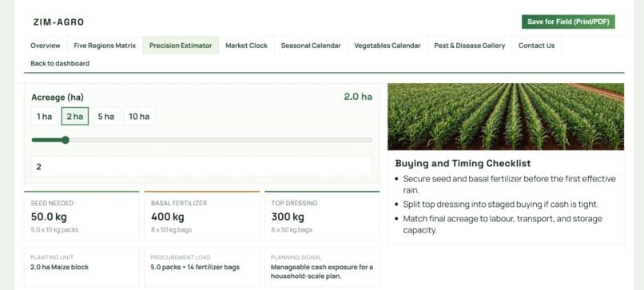Open the Overview tab
This screenshot has height=290, width=644.
pos(46,46)
